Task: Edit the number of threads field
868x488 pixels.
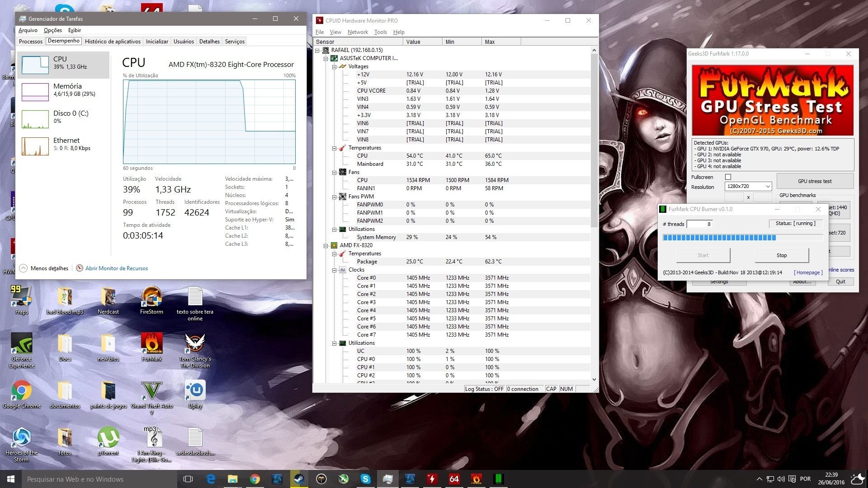Action: pos(699,224)
